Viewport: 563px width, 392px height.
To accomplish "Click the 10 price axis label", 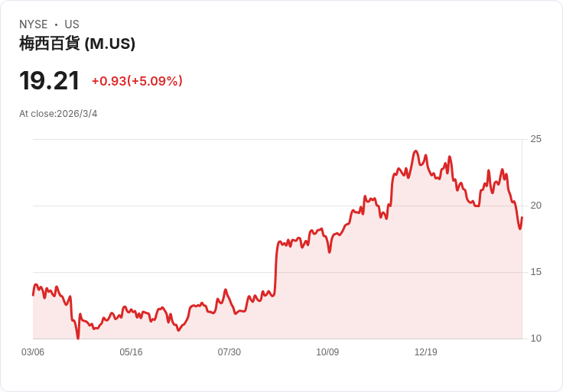I will [535, 339].
